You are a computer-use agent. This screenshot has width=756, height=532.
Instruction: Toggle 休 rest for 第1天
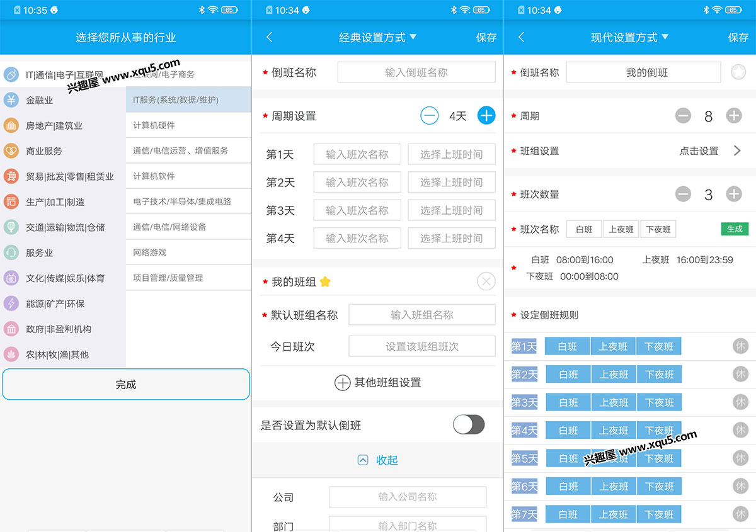click(741, 346)
